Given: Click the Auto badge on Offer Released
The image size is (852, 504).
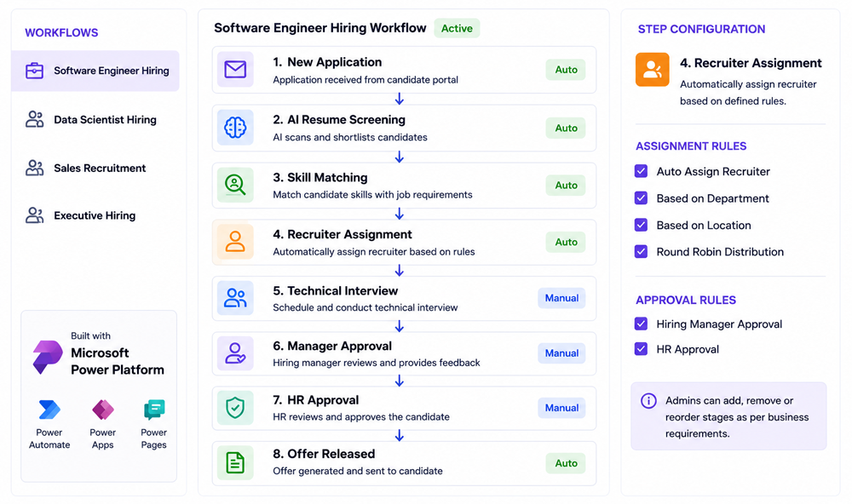Looking at the screenshot, I should (566, 463).
